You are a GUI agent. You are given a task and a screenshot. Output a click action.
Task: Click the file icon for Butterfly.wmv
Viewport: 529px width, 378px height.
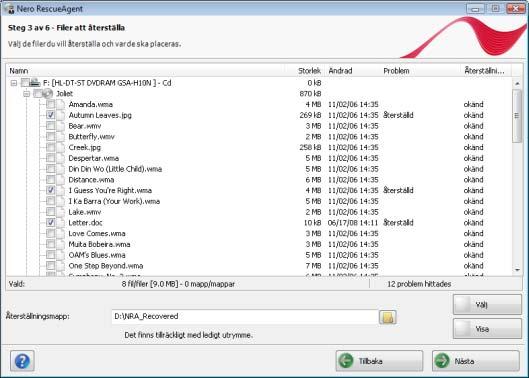pyautogui.click(x=60, y=137)
